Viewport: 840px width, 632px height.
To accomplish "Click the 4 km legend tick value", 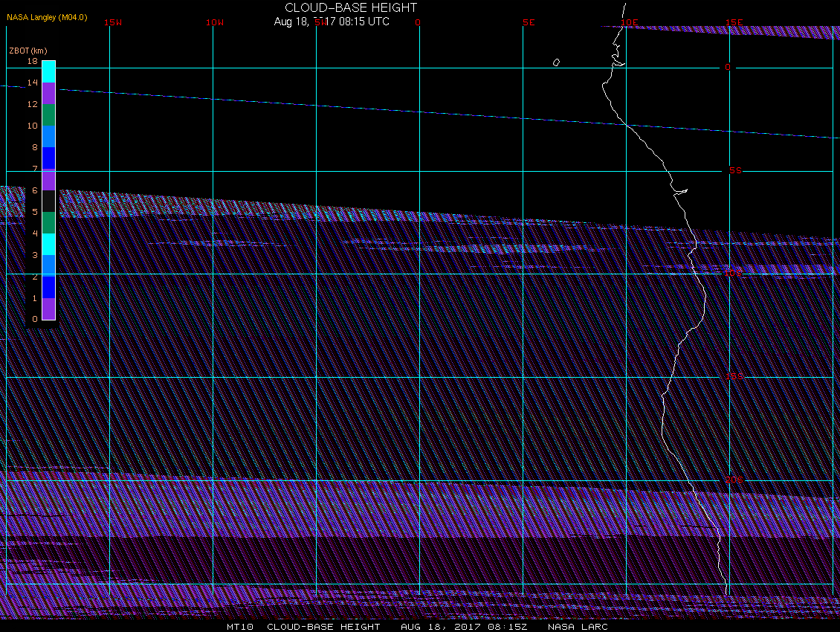I will 35,233.
